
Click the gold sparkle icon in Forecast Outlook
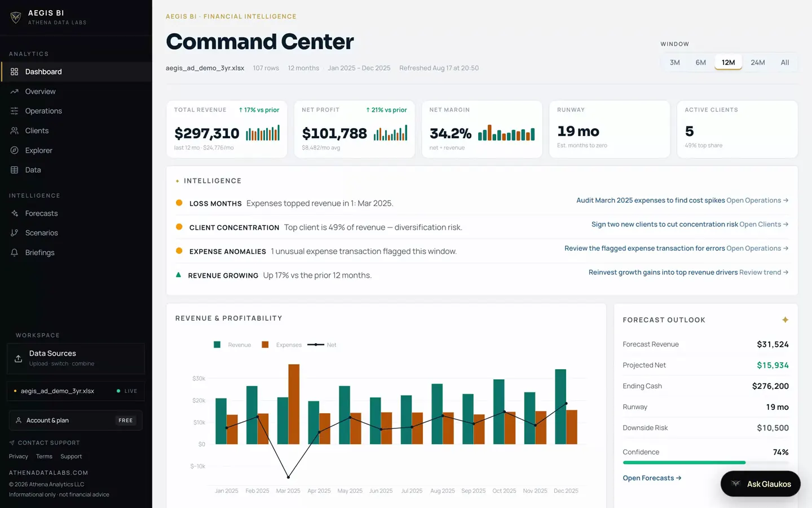(785, 320)
